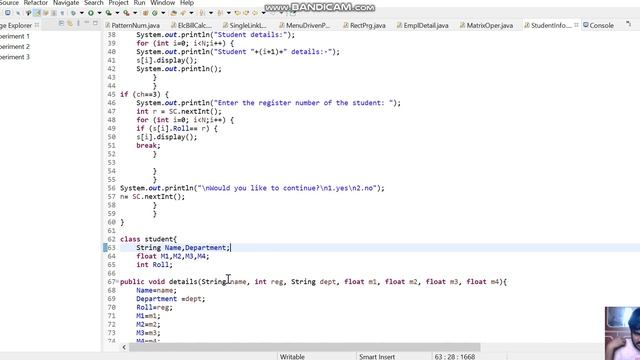This screenshot has width=640, height=360.
Task: Open the New Java Class dropdown arrow
Action: 163,13
